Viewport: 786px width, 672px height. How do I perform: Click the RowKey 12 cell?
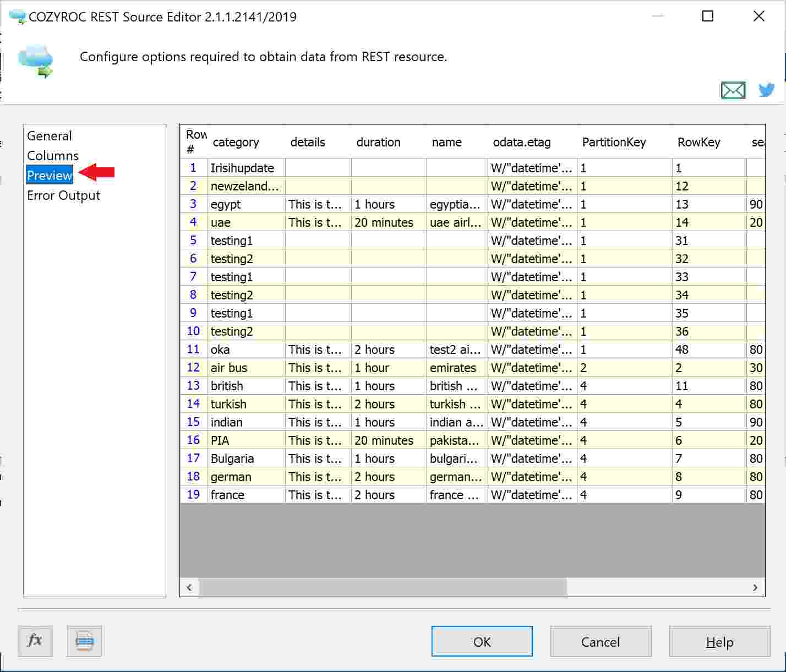click(709, 186)
